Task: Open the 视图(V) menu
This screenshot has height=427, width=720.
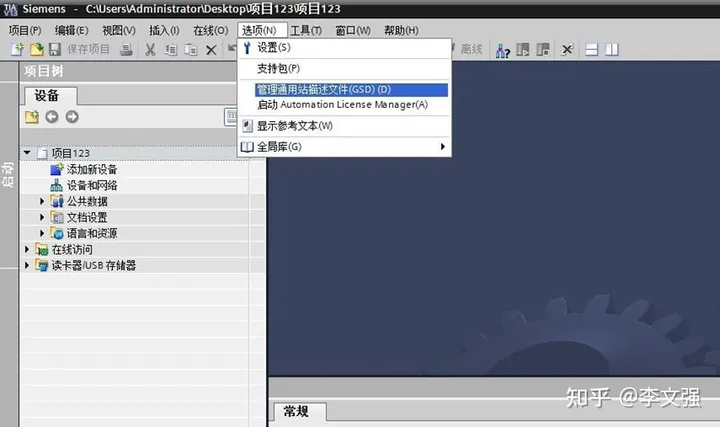Action: point(119,30)
